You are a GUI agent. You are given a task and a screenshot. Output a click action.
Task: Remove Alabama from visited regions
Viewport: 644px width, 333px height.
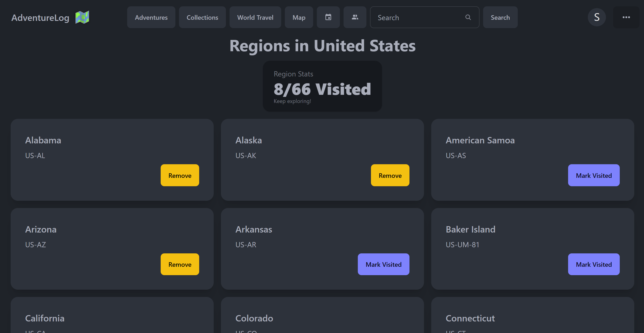[x=180, y=175]
